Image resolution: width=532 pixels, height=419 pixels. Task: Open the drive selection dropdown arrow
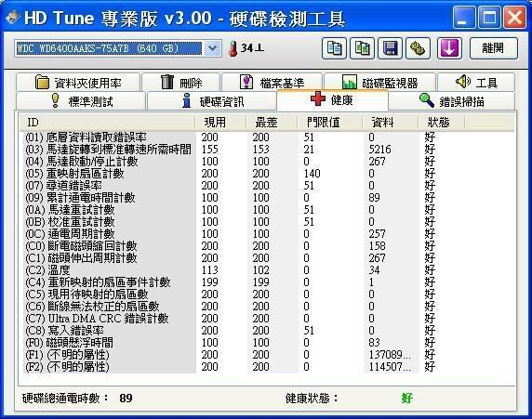point(213,48)
